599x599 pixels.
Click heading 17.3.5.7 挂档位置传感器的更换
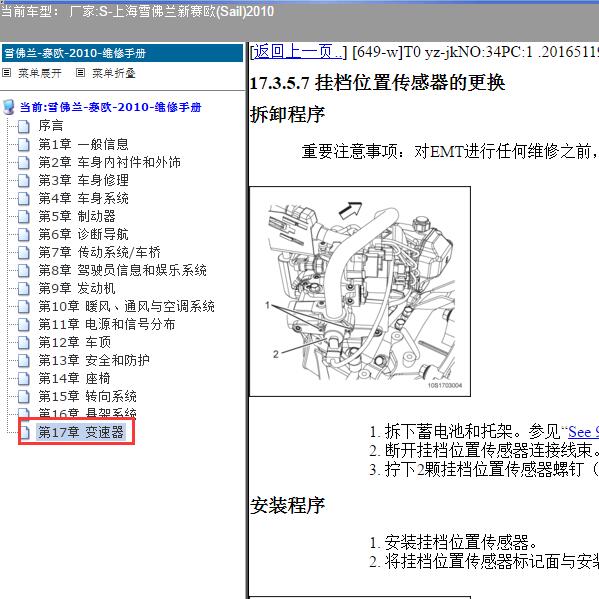click(377, 83)
